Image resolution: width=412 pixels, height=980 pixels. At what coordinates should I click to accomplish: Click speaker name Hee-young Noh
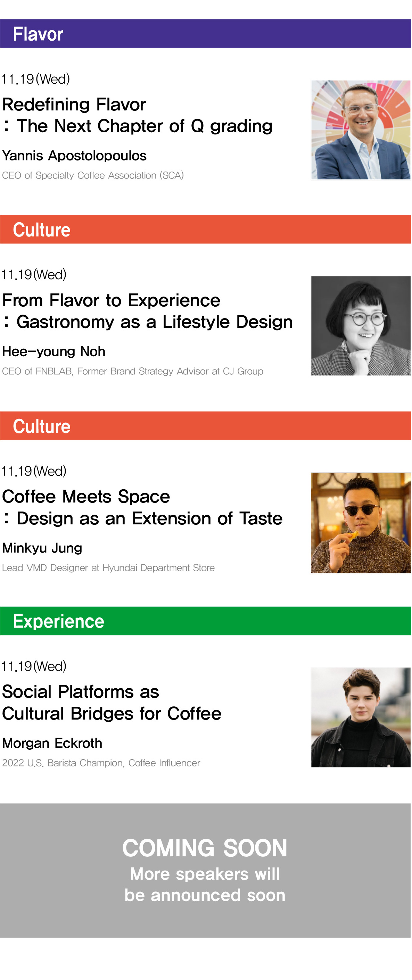pos(53,351)
